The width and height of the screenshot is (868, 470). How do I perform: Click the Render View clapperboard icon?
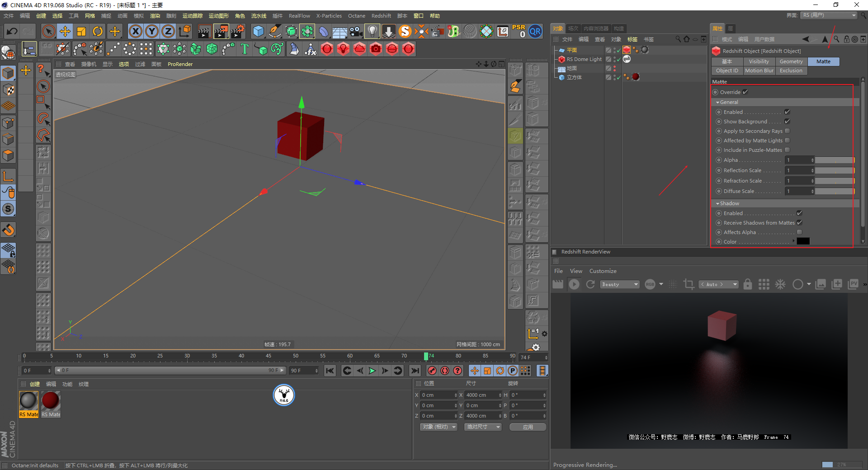pos(204,31)
